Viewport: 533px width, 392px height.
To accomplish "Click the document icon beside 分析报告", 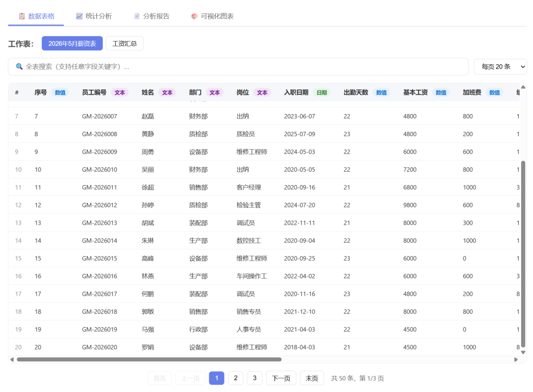I will pos(137,16).
